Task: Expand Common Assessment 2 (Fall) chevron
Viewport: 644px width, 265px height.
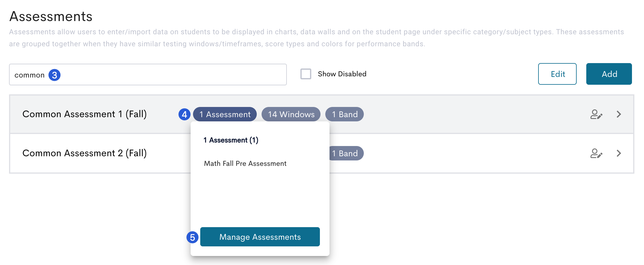Action: (619, 154)
